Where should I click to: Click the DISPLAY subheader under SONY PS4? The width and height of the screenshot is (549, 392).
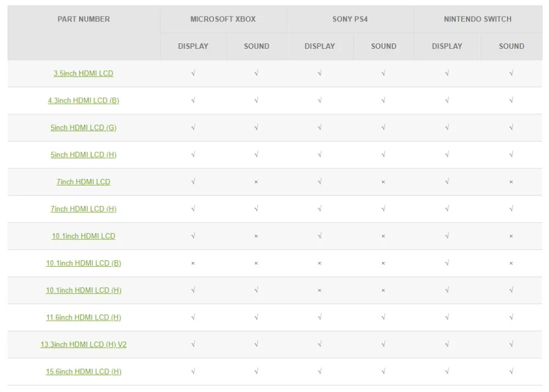(320, 46)
